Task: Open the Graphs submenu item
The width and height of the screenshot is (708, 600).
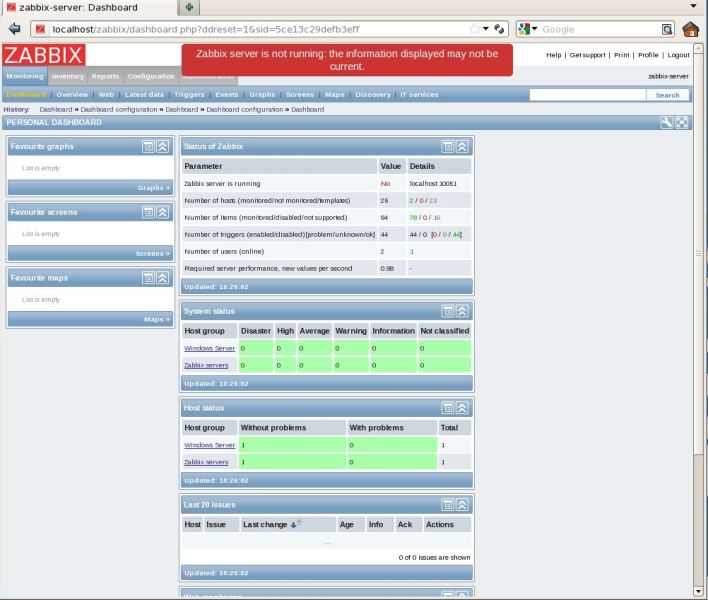Action: [262, 95]
